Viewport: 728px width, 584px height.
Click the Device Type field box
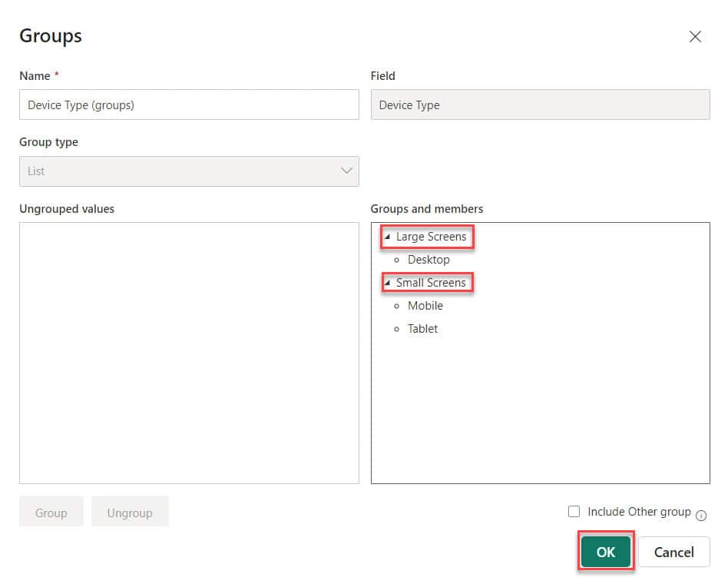(540, 105)
